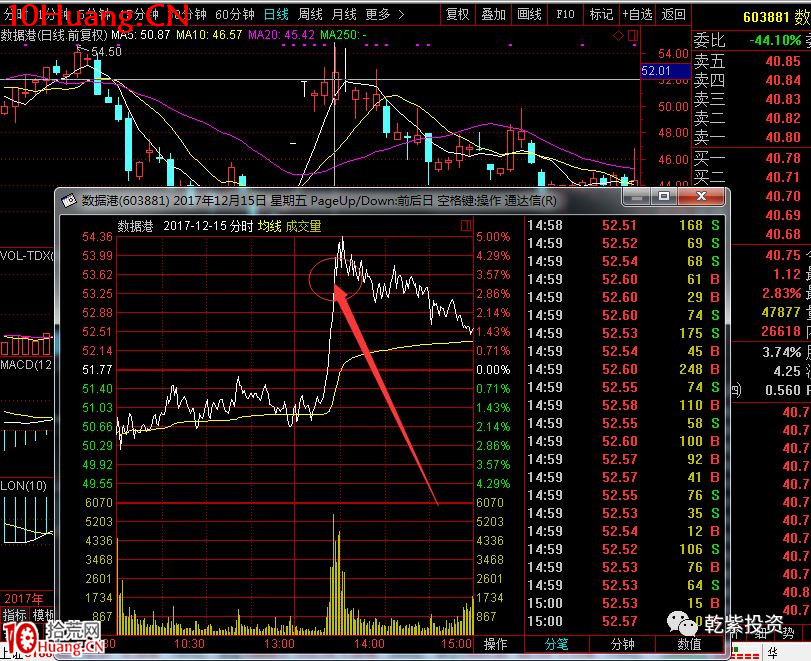Click the MA10: 46.57 legend
This screenshot has height=661, width=811.
[209, 35]
